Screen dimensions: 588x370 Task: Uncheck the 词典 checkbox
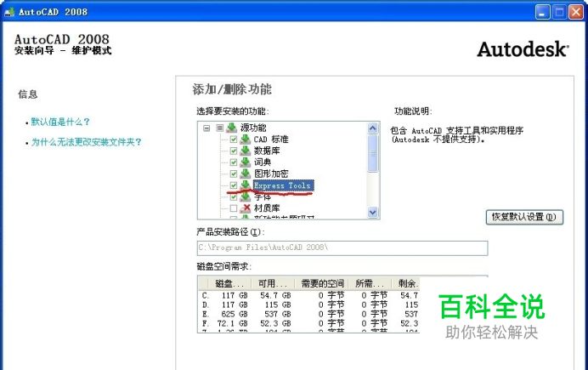click(234, 162)
